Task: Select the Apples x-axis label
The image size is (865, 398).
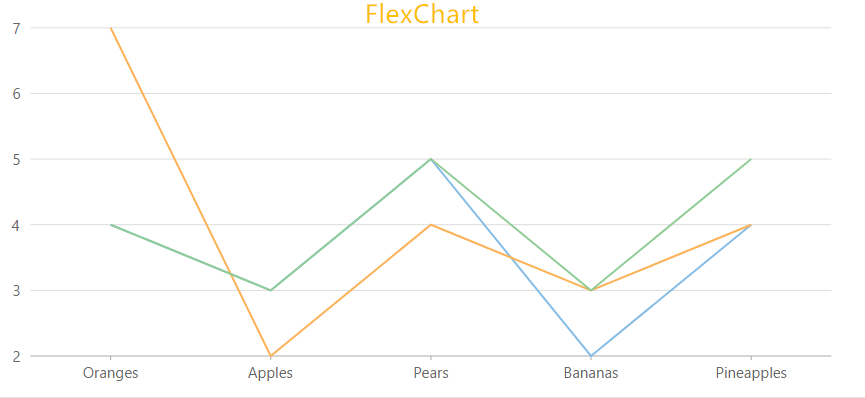Action: tap(270, 373)
